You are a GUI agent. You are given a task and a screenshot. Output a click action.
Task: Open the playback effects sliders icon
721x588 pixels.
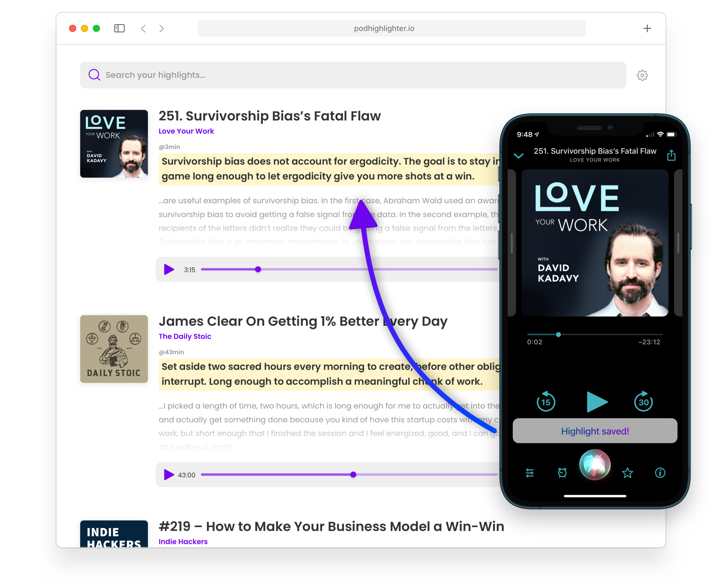point(530,473)
